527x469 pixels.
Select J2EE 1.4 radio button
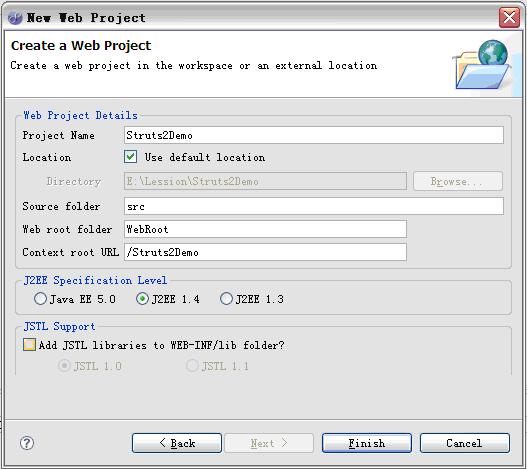(x=143, y=299)
